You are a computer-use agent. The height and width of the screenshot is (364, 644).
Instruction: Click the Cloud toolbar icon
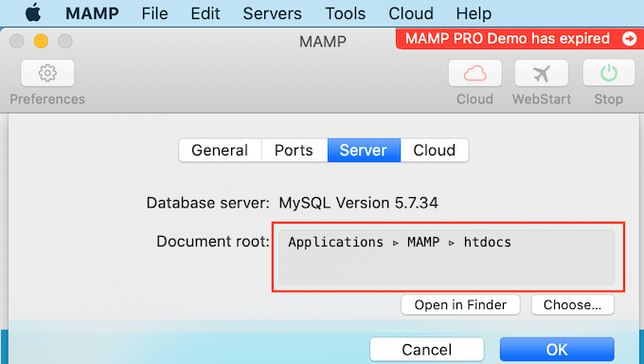(x=474, y=73)
